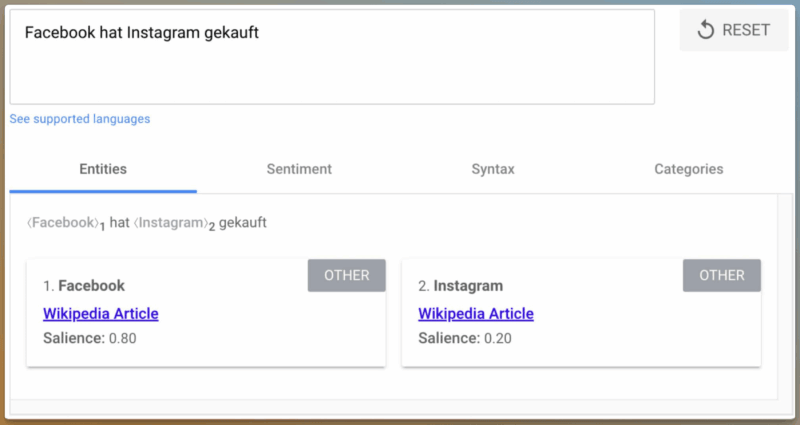
Task: Click the OTHER badge on Instagram card
Action: pyautogui.click(x=721, y=276)
